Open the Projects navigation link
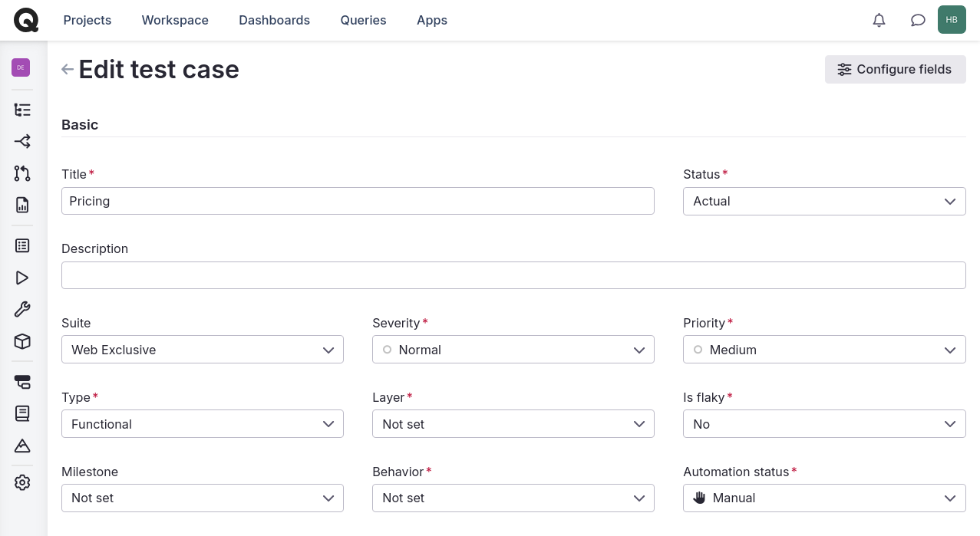The image size is (980, 536). [x=87, y=20]
